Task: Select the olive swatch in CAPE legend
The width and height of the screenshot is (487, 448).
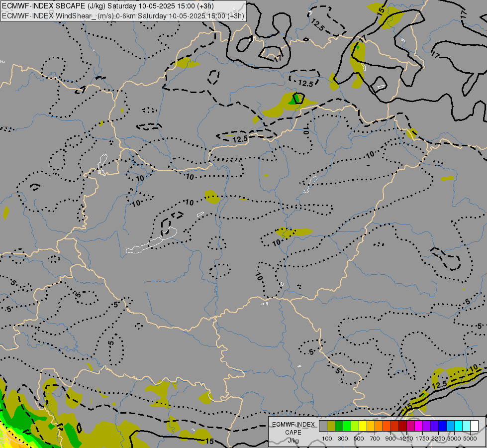Action: coord(331,426)
